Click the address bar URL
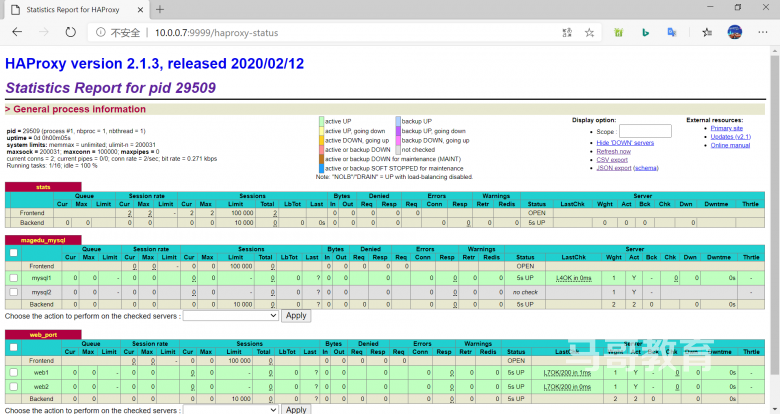Viewport: 780px width, 414px height. point(216,33)
